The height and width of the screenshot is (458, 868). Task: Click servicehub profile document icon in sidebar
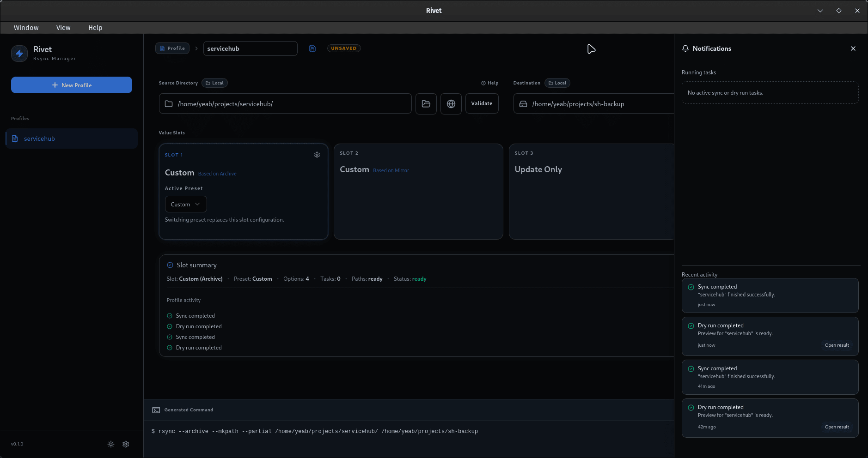(15, 139)
